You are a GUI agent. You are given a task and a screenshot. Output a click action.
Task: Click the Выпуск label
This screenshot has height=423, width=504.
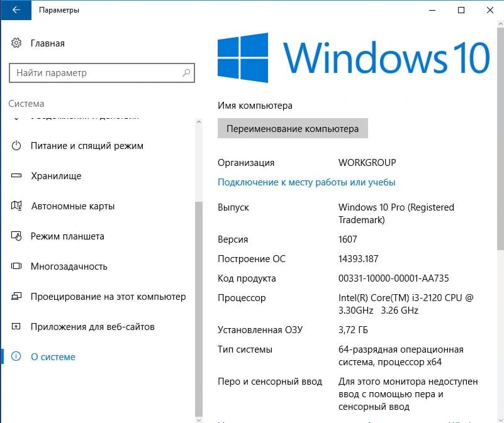[x=233, y=207]
